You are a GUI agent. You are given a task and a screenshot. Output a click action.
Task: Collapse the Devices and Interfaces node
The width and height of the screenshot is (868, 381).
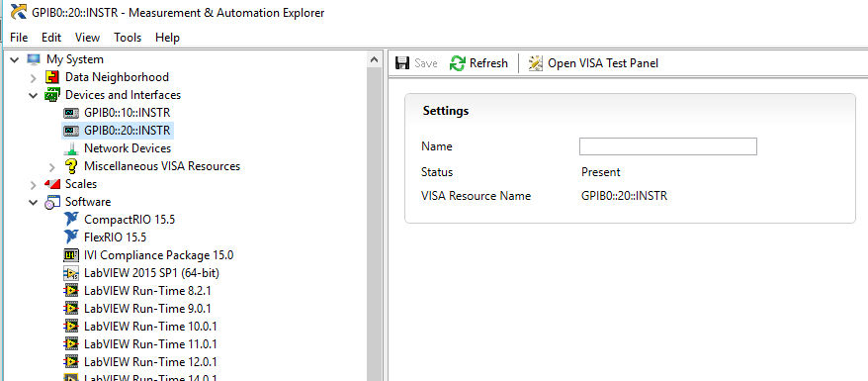[34, 95]
